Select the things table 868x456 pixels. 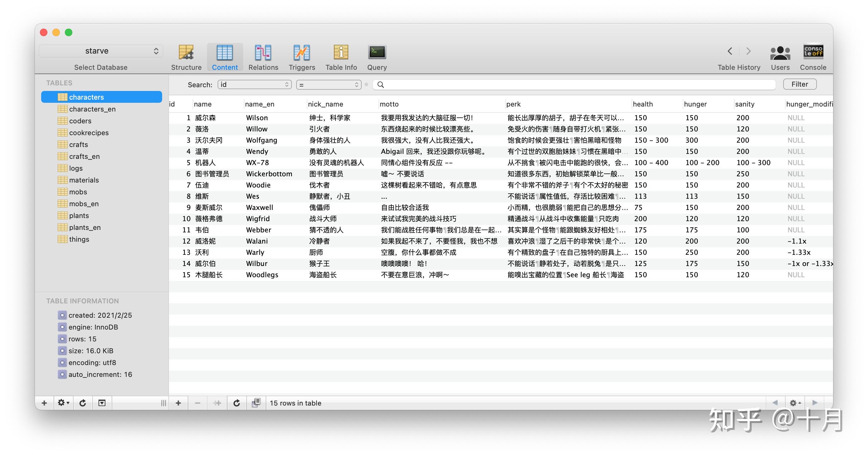coord(101,239)
